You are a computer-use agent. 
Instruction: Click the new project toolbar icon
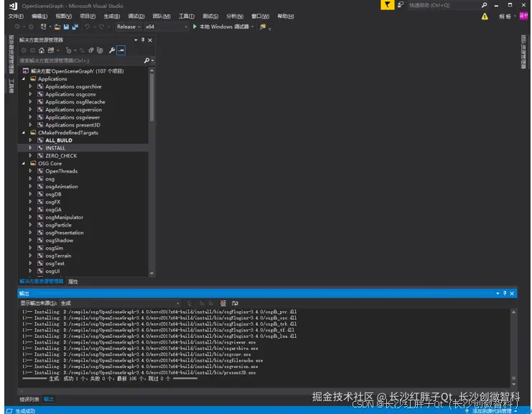43,27
